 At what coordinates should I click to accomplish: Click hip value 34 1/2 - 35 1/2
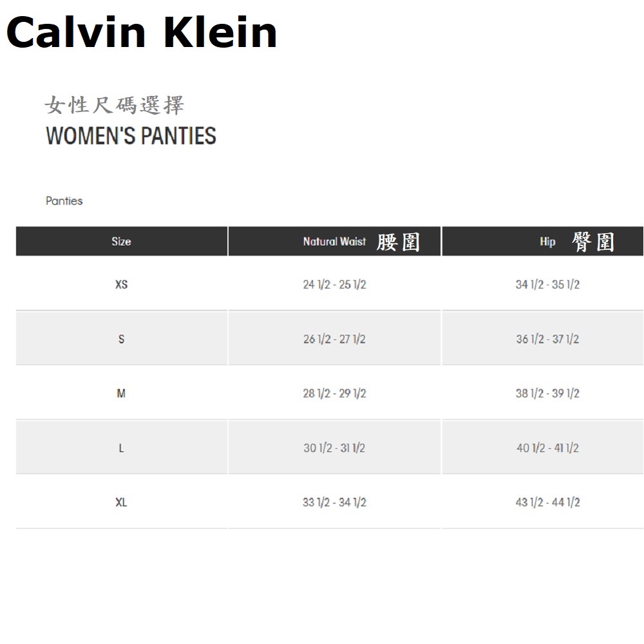547,285
